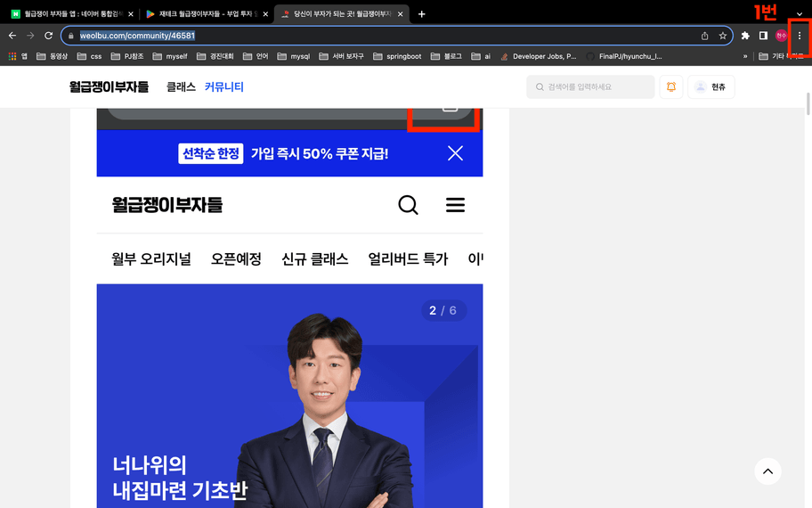Share this page via address bar icon
This screenshot has width=812, height=508.
click(705, 36)
